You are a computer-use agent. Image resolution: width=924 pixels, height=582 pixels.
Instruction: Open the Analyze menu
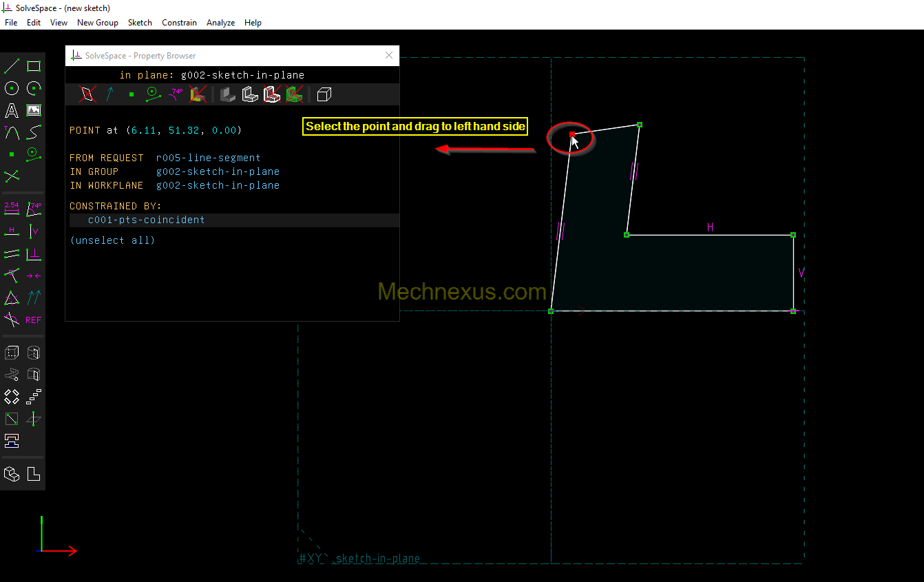tap(220, 23)
